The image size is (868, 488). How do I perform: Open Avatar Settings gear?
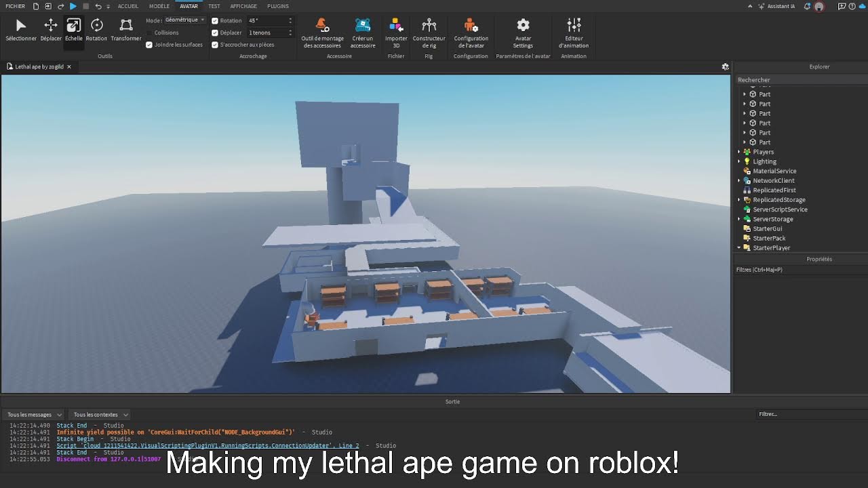point(523,33)
